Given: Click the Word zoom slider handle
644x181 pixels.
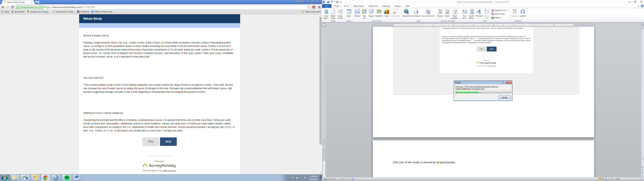Looking at the screenshot, I should tap(633, 179).
